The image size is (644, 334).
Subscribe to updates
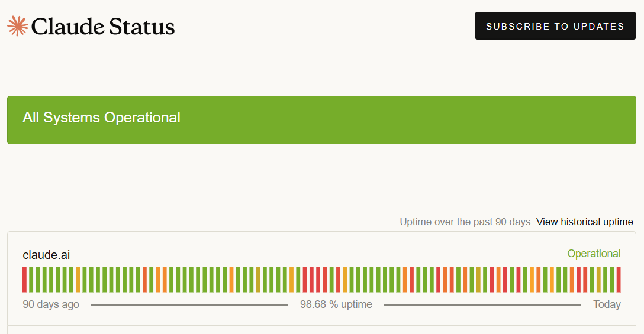[x=555, y=26]
